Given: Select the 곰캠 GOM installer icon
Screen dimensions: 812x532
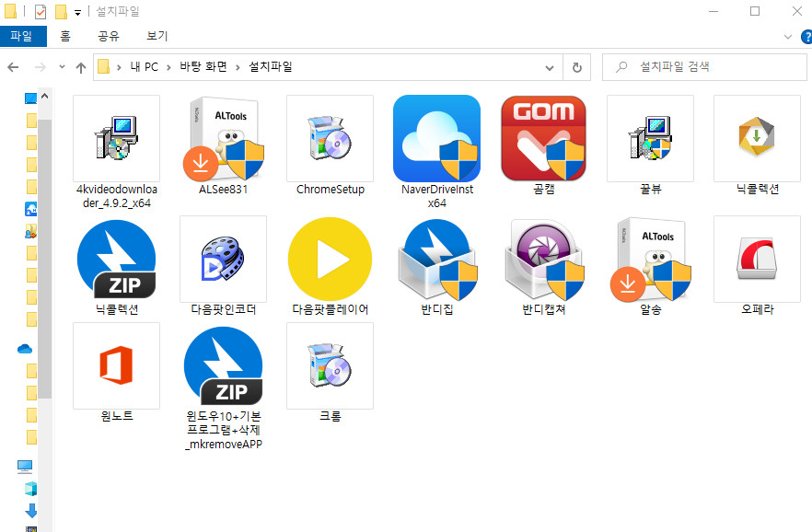Looking at the screenshot, I should (x=544, y=138).
